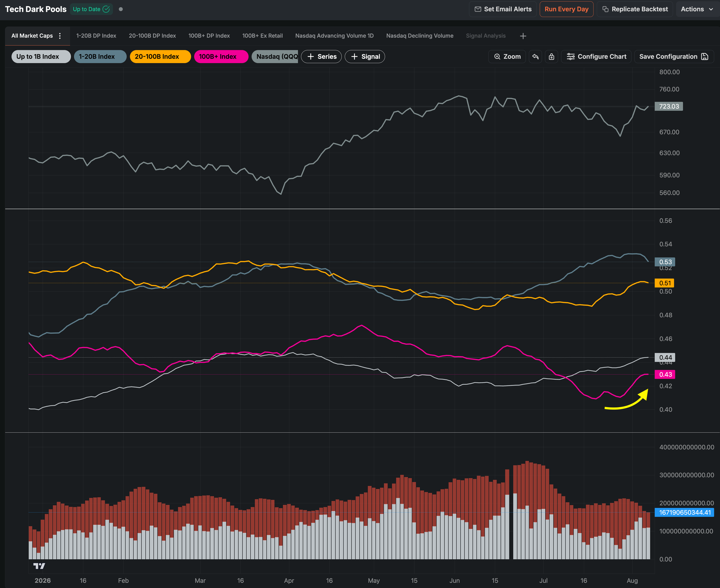Viewport: 720px width, 588px height.
Task: Add a new tab with the plus icon
Action: (x=523, y=36)
